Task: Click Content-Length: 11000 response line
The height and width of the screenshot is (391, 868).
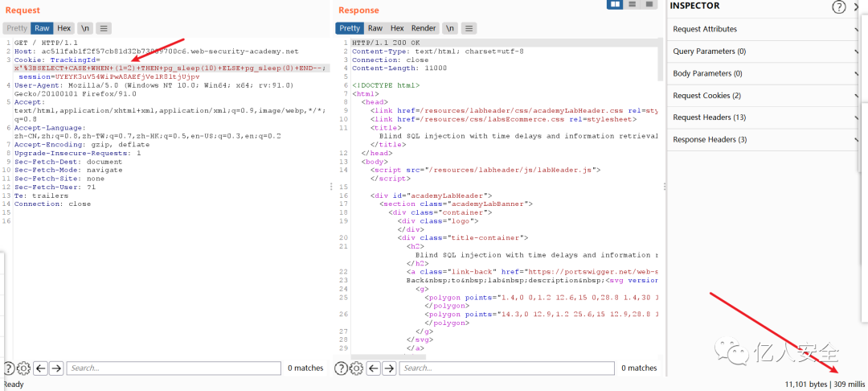Action: pyautogui.click(x=399, y=68)
